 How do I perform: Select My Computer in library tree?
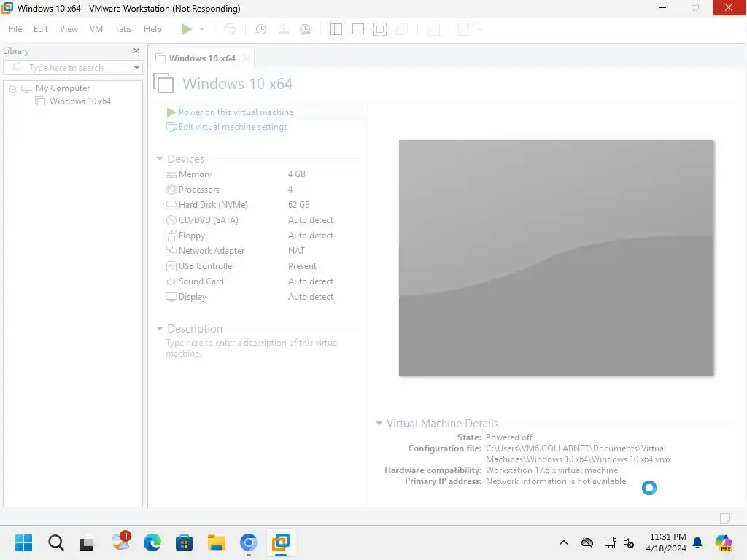click(x=63, y=88)
